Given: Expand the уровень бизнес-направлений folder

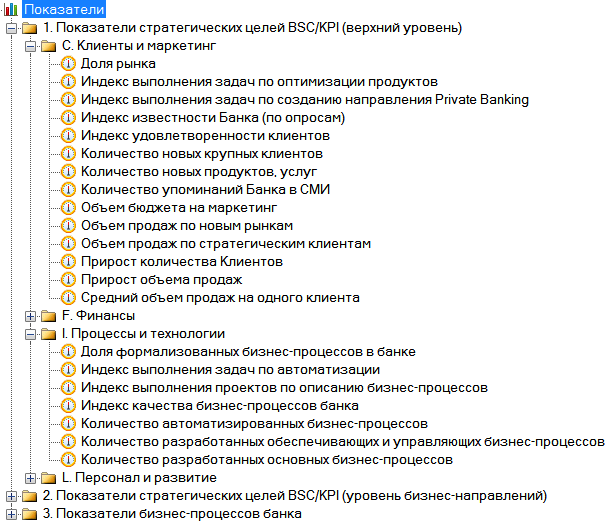Looking at the screenshot, I should [x=11, y=496].
